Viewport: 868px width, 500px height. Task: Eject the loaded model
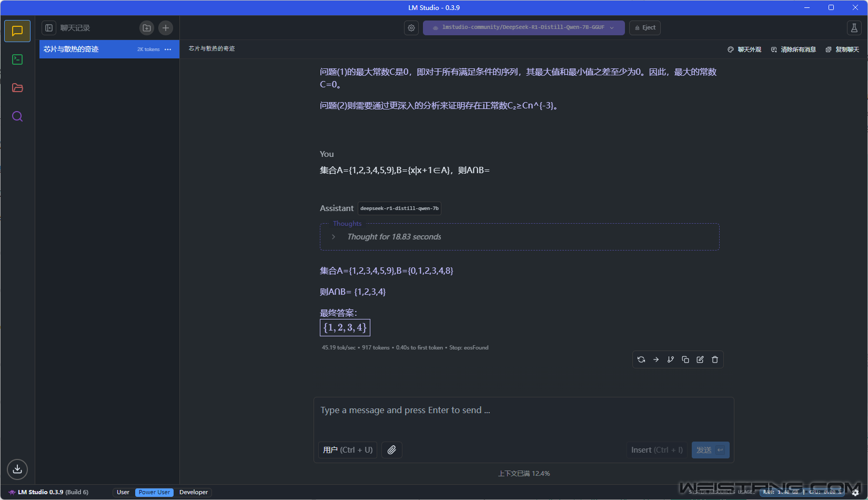[x=645, y=28]
